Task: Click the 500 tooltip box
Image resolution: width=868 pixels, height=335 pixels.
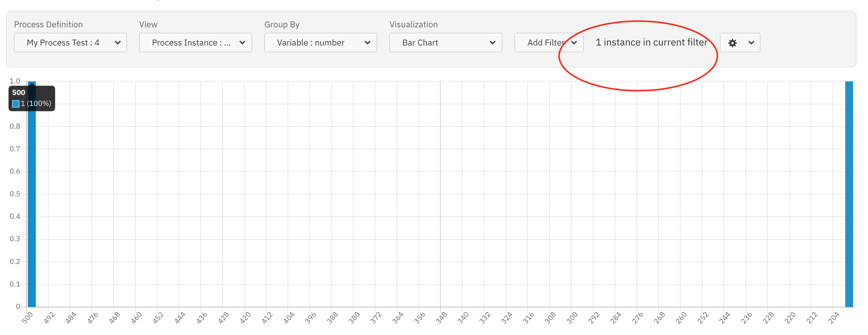Action: (32, 98)
